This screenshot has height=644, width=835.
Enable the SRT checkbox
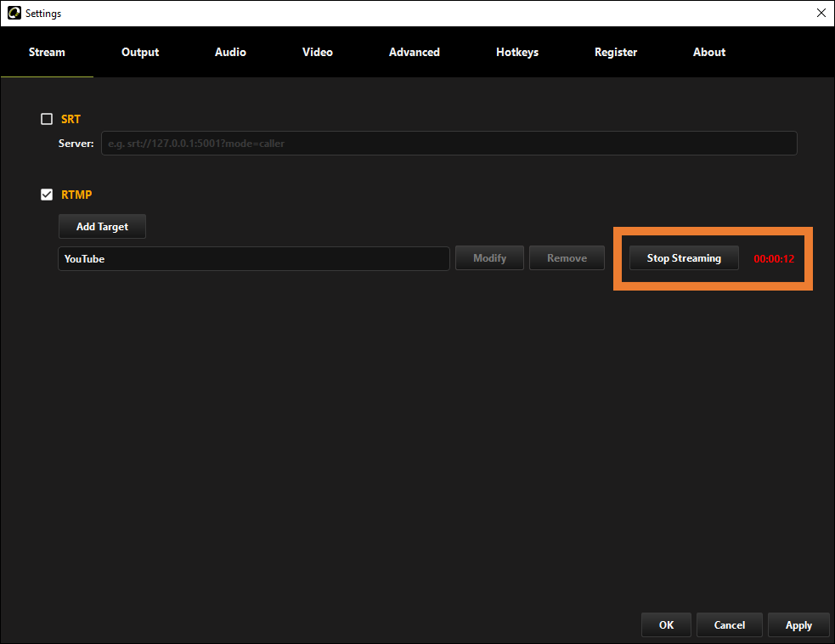[47, 119]
